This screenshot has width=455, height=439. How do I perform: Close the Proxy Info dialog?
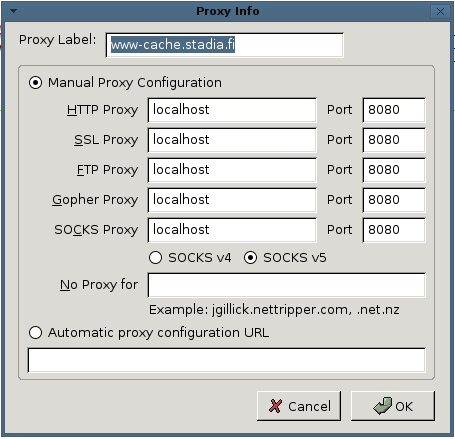[440, 12]
